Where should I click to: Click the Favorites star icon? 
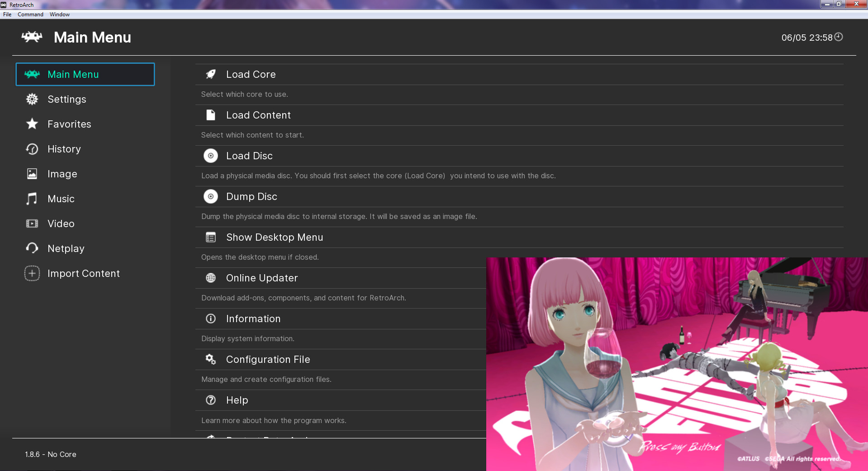click(32, 124)
